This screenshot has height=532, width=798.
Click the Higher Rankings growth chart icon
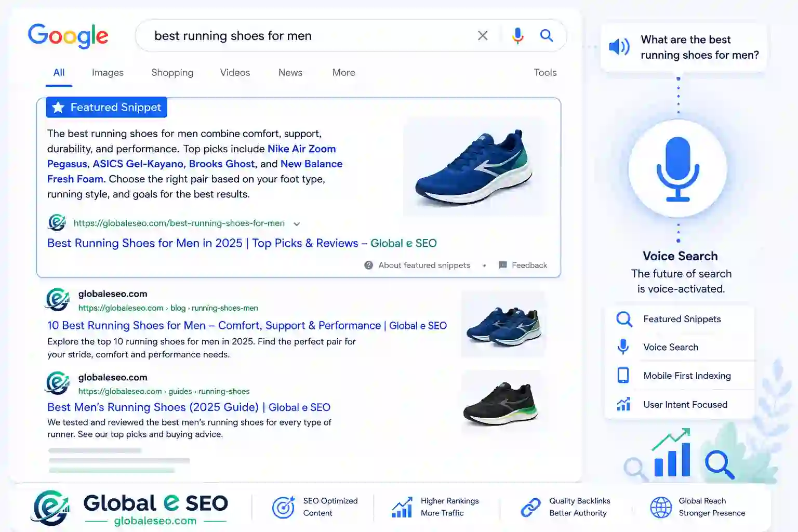click(x=402, y=507)
